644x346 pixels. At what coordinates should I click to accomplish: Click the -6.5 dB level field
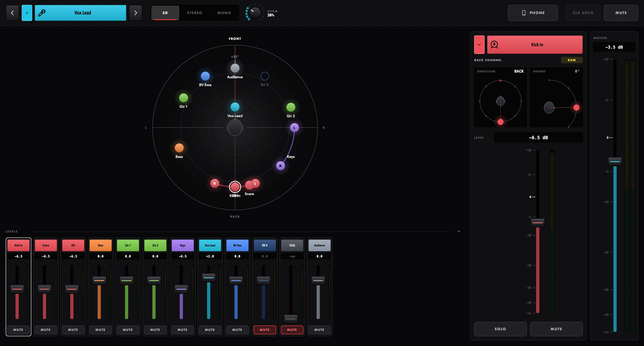click(538, 138)
